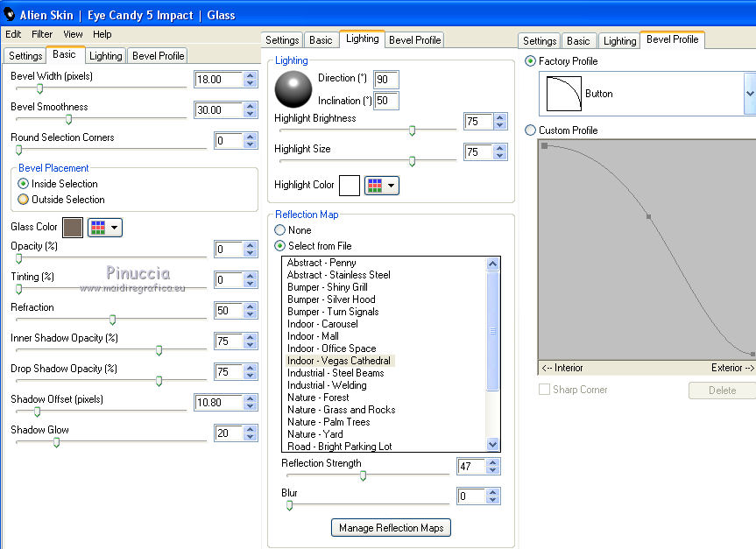The width and height of the screenshot is (756, 549).
Task: Increase Round Selection Corners with the up arrow
Action: click(x=251, y=137)
